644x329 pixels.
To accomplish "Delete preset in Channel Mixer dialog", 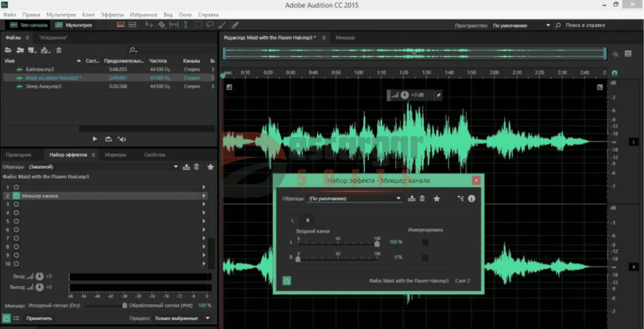I will [422, 199].
